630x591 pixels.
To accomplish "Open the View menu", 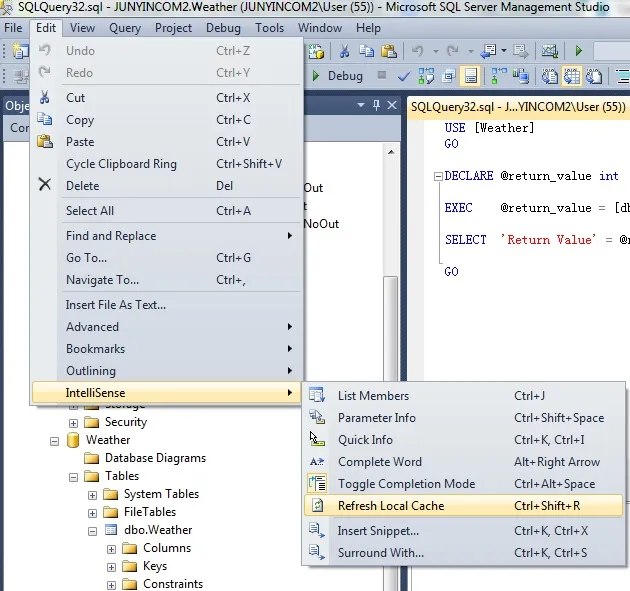I will (x=82, y=28).
